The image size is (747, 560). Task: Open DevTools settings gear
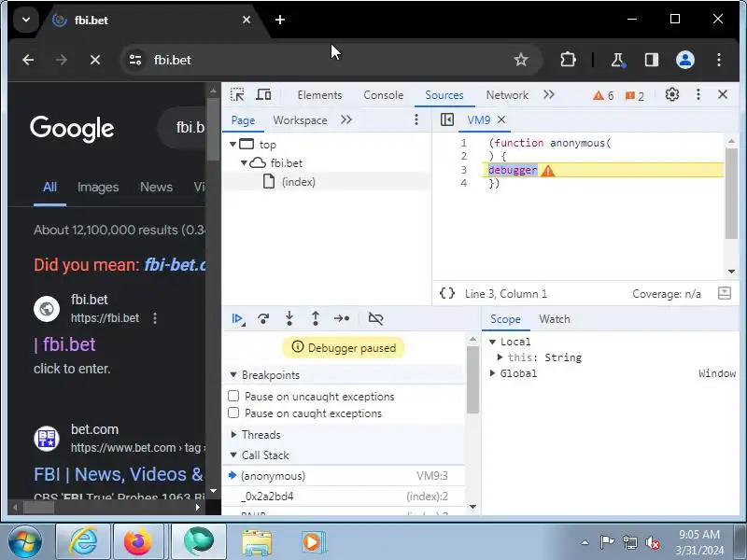click(671, 95)
